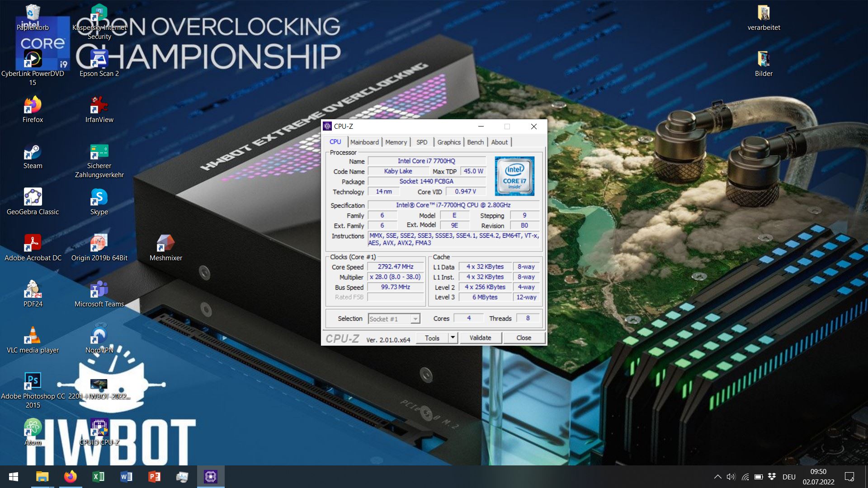Show hidden system tray icons chevron
The width and height of the screenshot is (868, 488).
point(717,477)
